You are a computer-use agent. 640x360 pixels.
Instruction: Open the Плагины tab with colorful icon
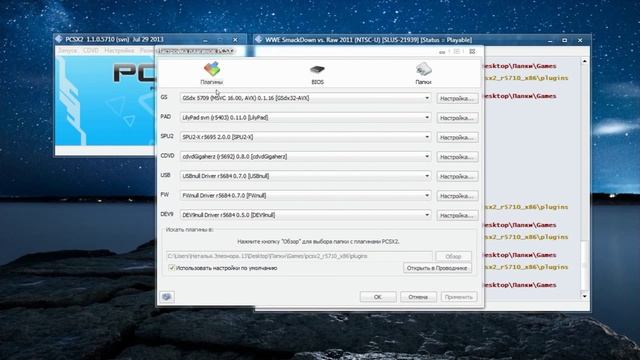(211, 73)
